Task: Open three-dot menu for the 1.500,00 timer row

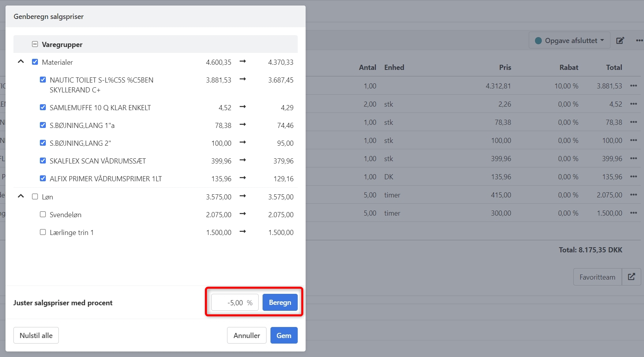Action: pyautogui.click(x=633, y=213)
